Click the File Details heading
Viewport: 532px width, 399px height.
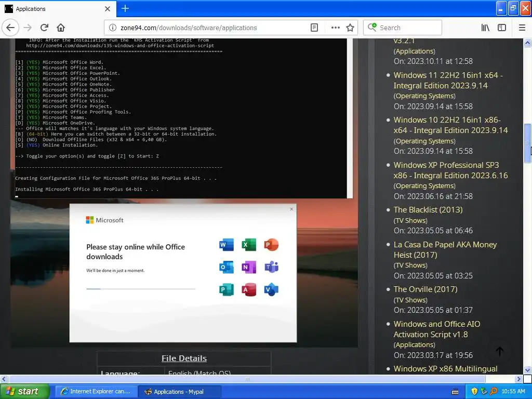pos(184,358)
